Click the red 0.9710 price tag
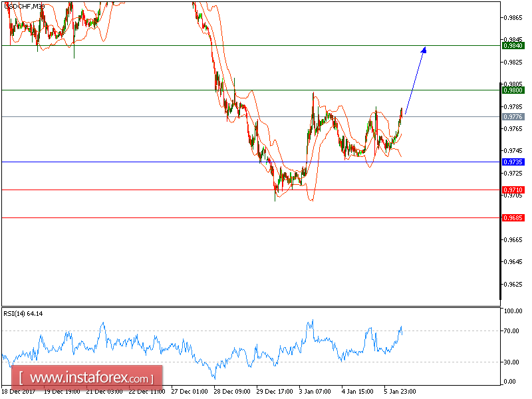 click(x=513, y=191)
